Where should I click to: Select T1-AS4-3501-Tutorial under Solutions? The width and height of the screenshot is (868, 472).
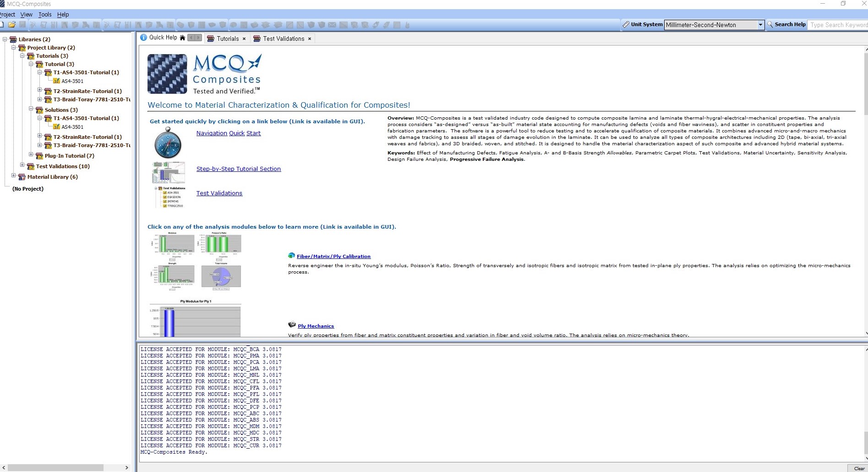86,118
